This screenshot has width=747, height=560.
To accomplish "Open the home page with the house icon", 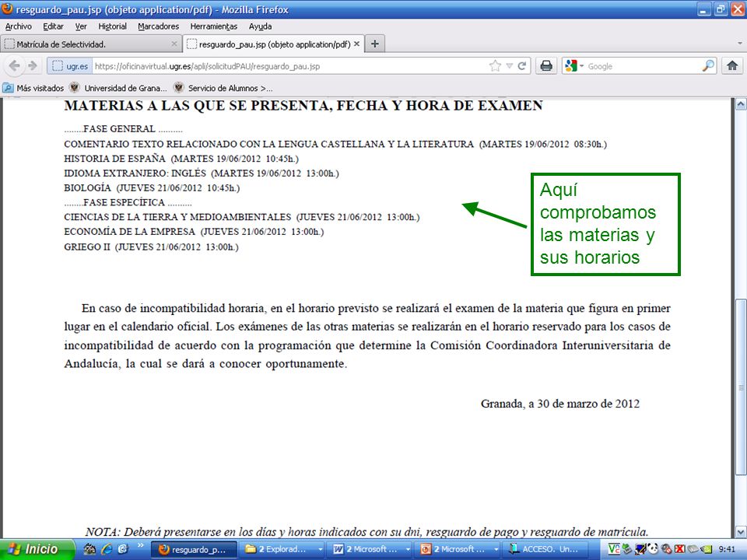I will [732, 65].
